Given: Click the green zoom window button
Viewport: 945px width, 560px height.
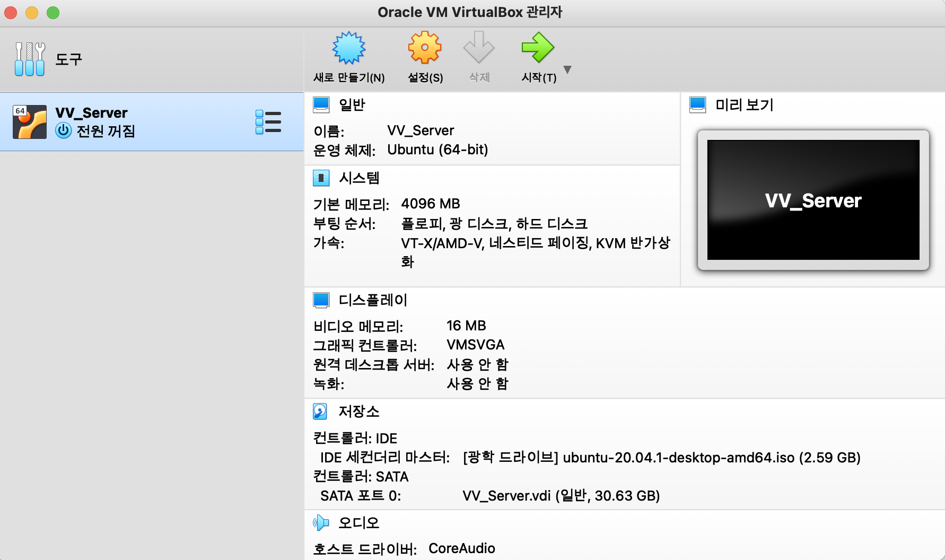Looking at the screenshot, I should 53,12.
